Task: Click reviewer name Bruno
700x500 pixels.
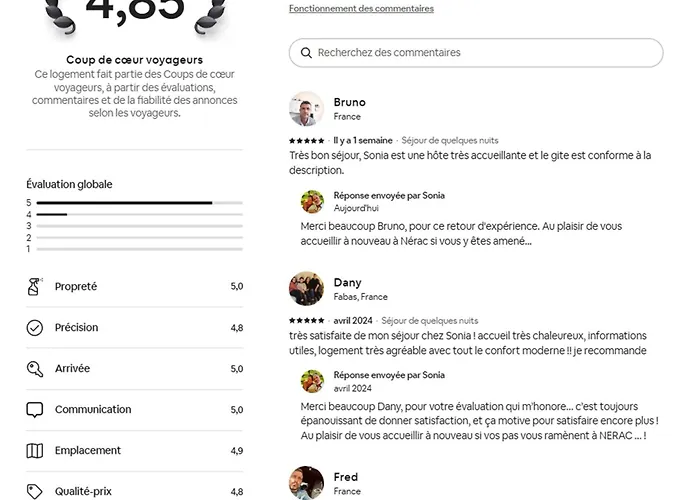Action: (x=349, y=102)
